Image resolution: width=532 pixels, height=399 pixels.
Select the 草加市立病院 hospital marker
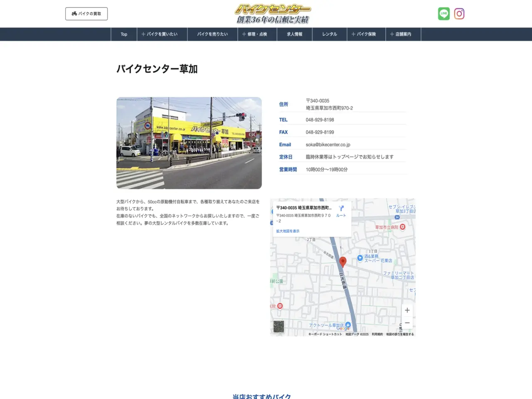(402, 227)
